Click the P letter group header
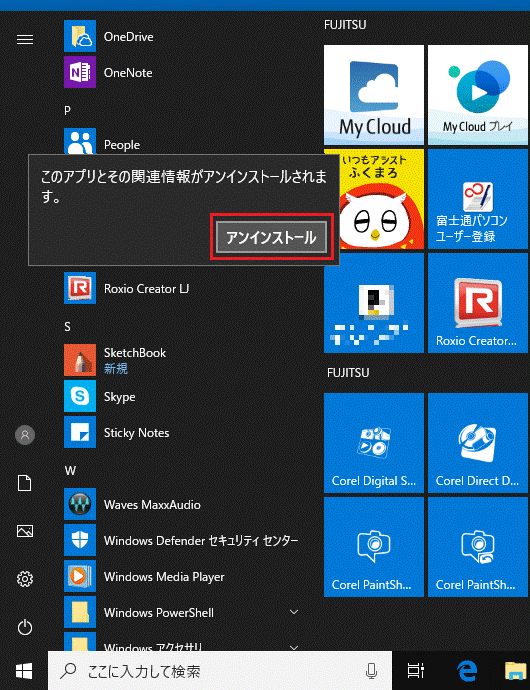Screen dimensions: 530x690 67,110
